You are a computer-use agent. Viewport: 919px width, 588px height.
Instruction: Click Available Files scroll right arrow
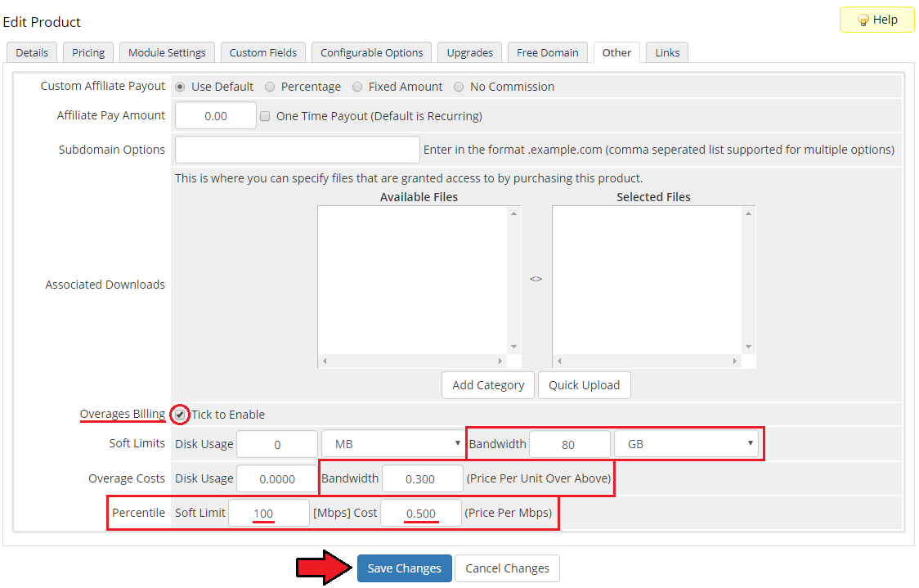pos(500,361)
